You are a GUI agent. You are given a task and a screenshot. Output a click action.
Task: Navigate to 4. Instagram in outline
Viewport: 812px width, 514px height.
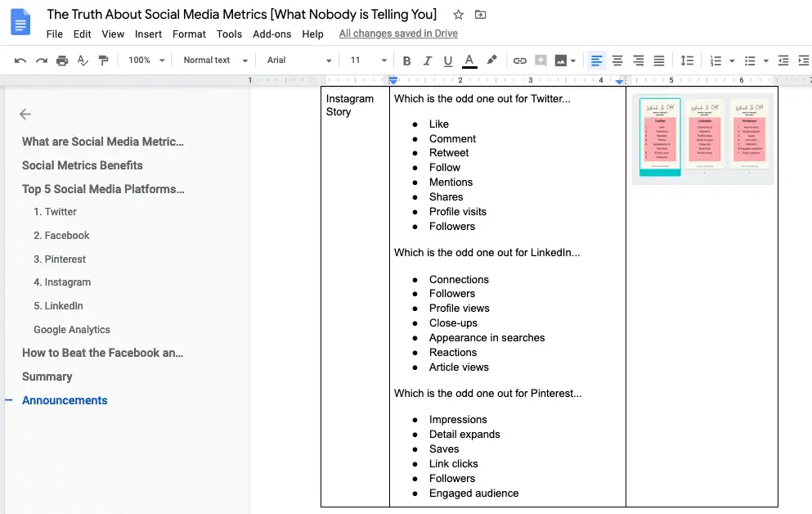tap(62, 282)
